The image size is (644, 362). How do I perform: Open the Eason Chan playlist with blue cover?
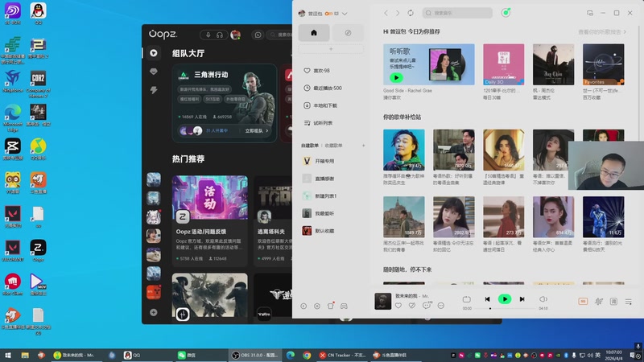[x=404, y=150]
